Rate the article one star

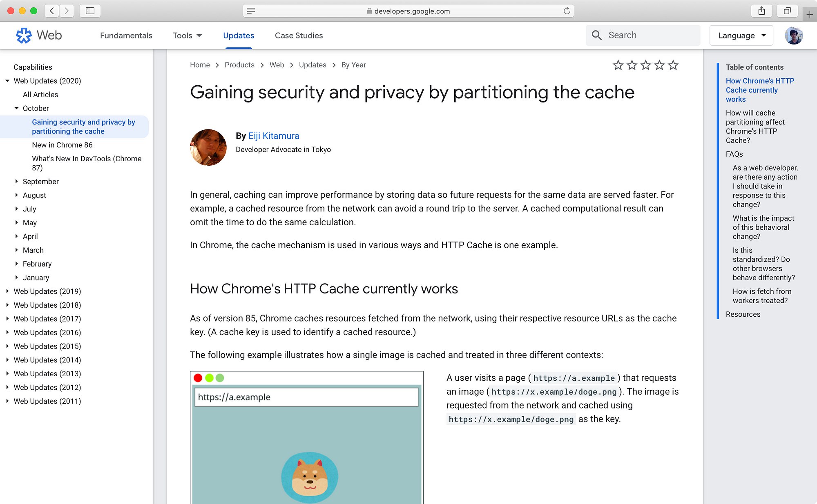pos(618,65)
